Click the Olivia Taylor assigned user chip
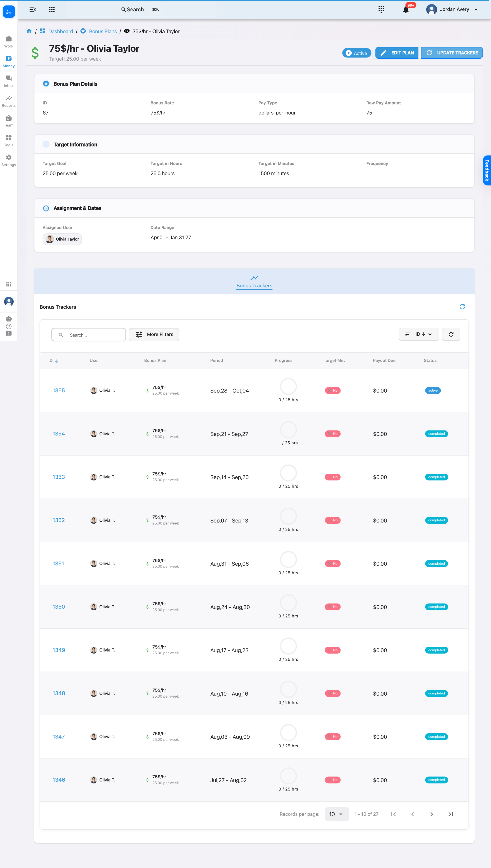Image resolution: width=491 pixels, height=868 pixels. [x=62, y=239]
